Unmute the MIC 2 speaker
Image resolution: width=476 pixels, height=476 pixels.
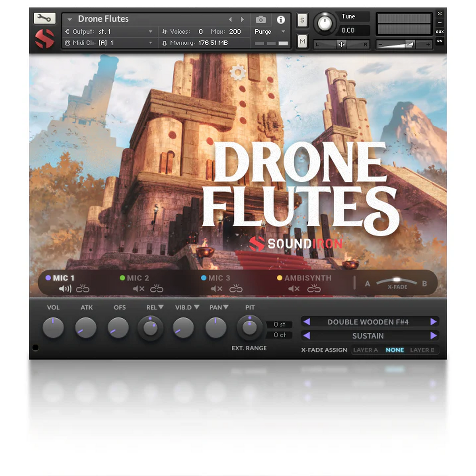139,289
